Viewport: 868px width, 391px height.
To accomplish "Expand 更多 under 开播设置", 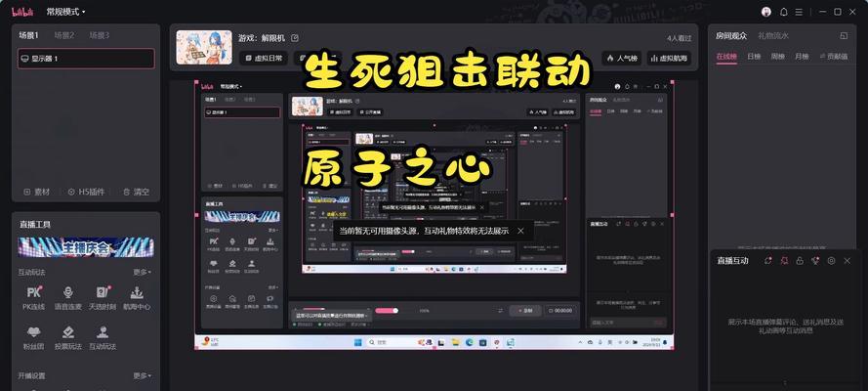I will tap(143, 375).
